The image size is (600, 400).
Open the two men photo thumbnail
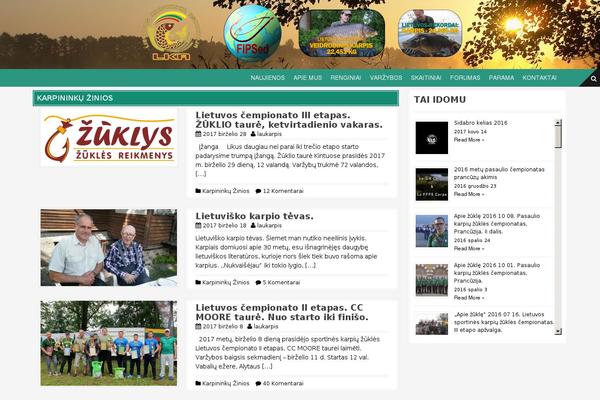click(109, 247)
